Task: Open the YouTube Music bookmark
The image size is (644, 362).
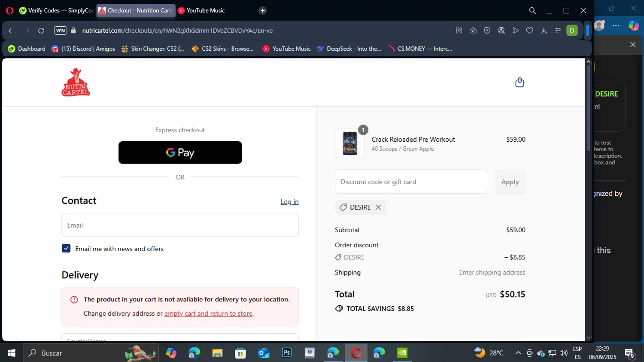Action: (x=286, y=49)
